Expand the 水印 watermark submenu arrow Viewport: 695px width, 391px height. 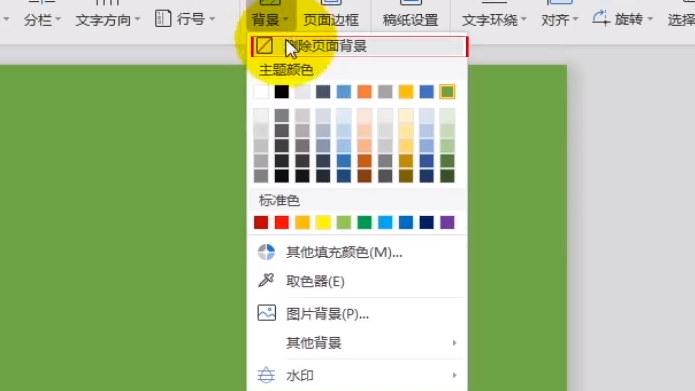point(454,375)
